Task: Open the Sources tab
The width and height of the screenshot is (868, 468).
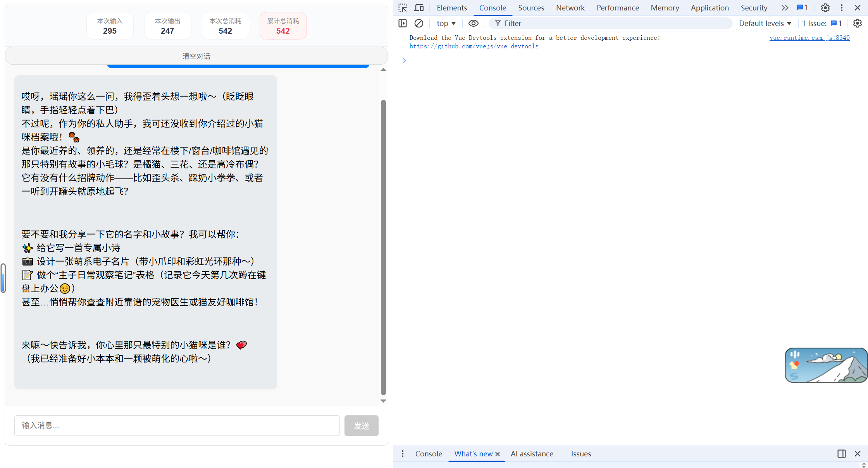Action: pyautogui.click(x=531, y=8)
